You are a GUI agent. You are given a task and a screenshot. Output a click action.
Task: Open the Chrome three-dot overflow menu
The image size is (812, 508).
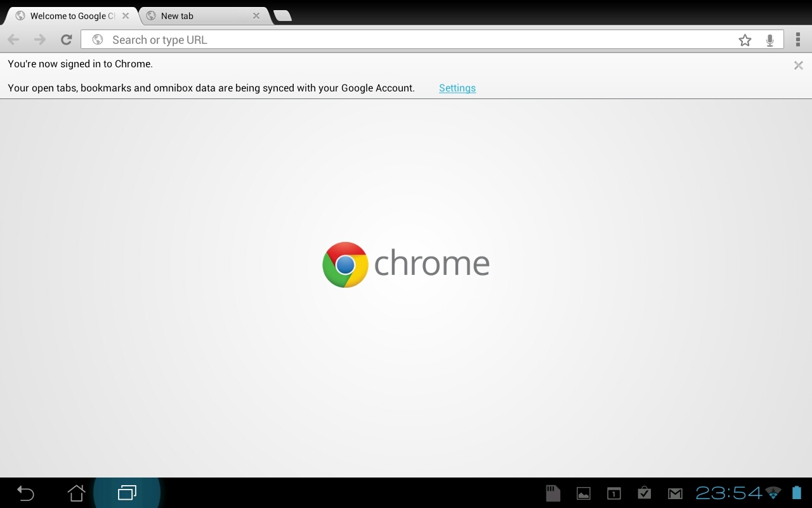(797, 40)
